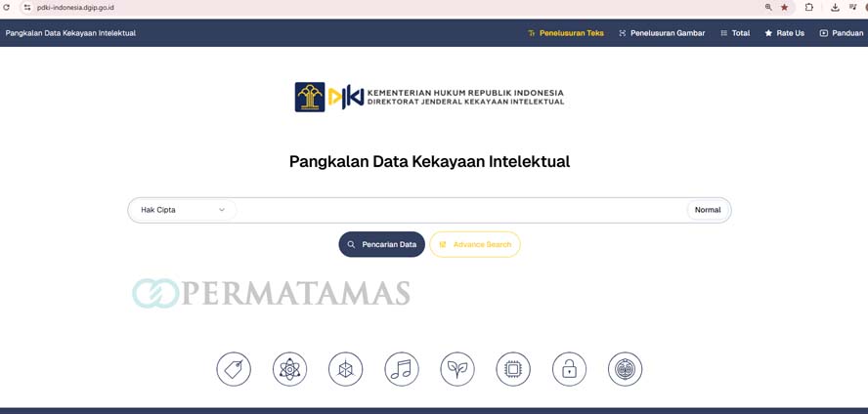Select the atom category icon
Image resolution: width=868 pixels, height=414 pixels.
[x=289, y=369]
